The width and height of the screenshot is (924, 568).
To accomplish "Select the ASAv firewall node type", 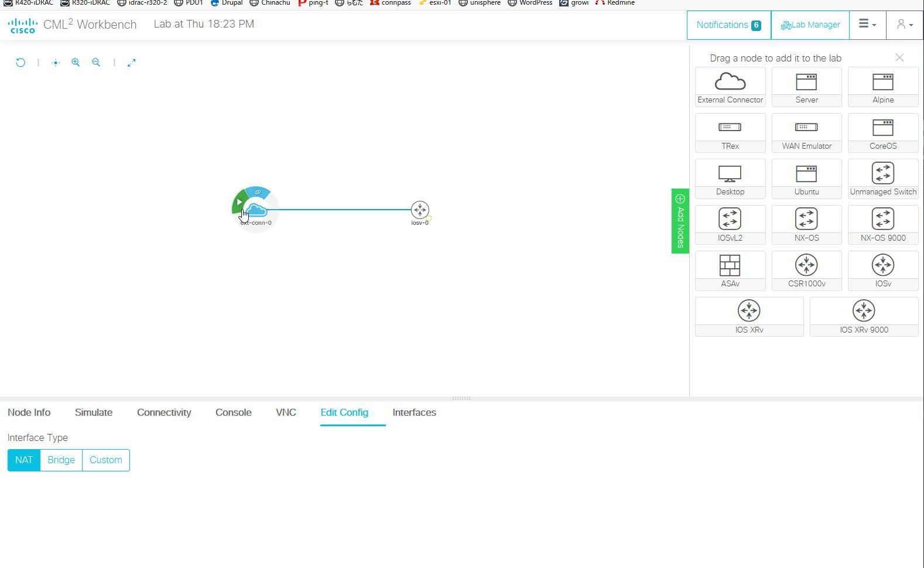I will pyautogui.click(x=730, y=271).
